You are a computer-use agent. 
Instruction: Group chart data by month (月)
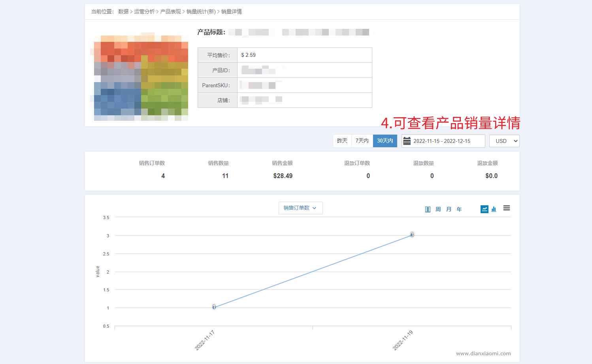pyautogui.click(x=449, y=209)
